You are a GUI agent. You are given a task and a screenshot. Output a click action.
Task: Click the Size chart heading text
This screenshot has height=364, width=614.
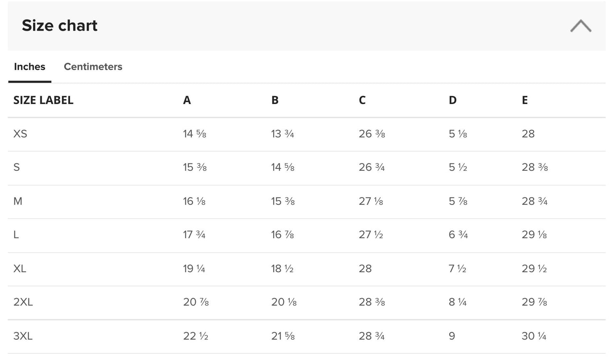pyautogui.click(x=59, y=25)
